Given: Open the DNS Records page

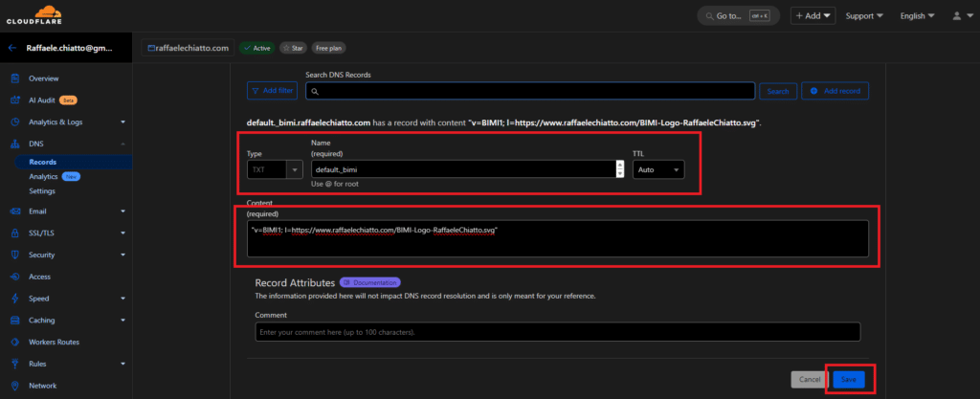Looking at the screenshot, I should [x=42, y=162].
